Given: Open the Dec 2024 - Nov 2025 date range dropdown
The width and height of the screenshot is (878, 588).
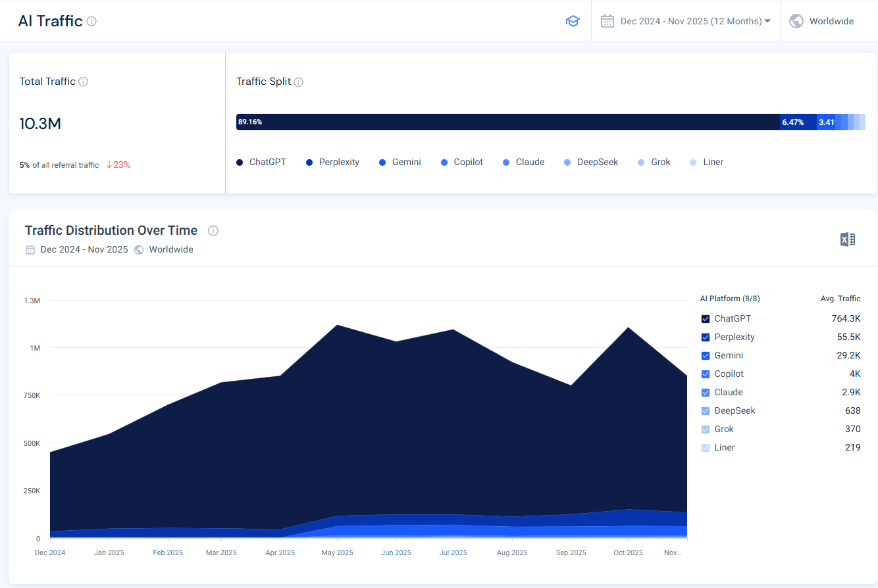Looking at the screenshot, I should point(690,21).
